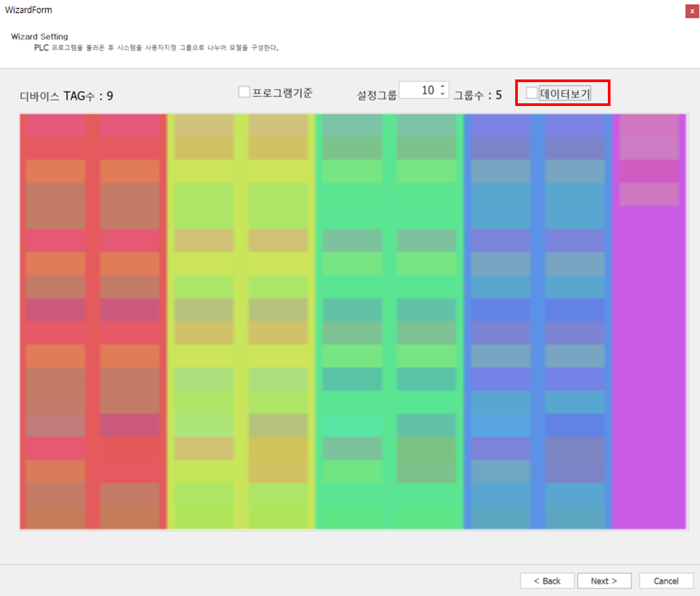Go back with the Back button
The height and width of the screenshot is (596, 700).
point(547,581)
